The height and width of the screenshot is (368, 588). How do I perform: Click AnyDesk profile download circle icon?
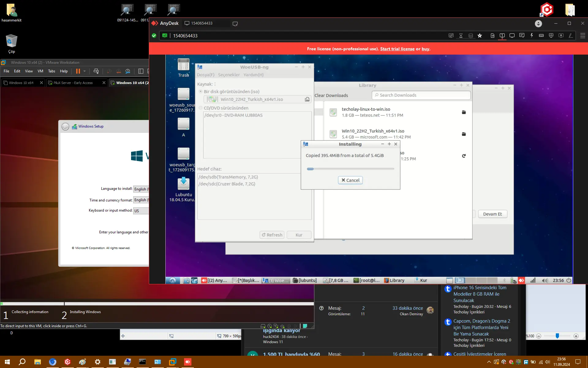pos(538,23)
